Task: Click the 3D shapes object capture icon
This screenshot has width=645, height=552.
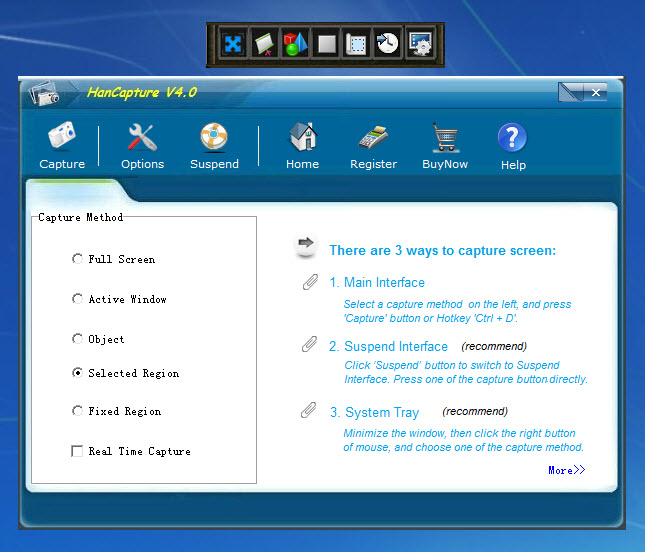Action: 296,44
